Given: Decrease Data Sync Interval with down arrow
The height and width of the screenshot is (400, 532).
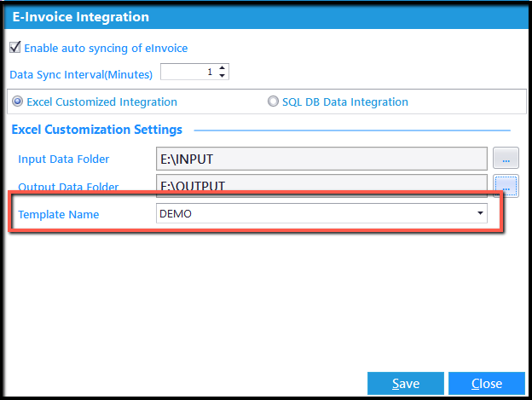Looking at the screenshot, I should click(222, 76).
